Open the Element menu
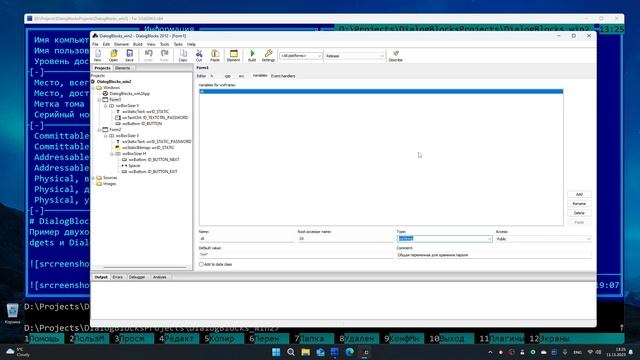Viewport: 640px width, 360px height. point(121,44)
